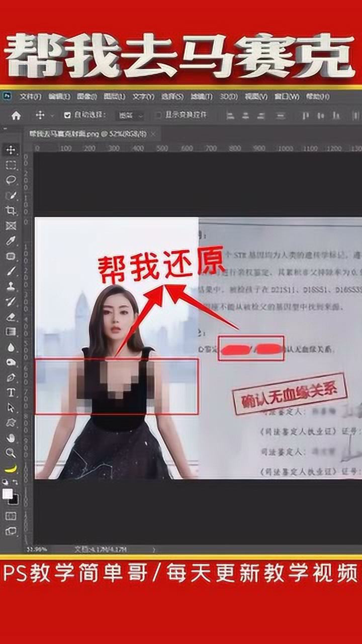Screen dimensions: 362x644
Task: Click the background color swatch
Action: 14,500
